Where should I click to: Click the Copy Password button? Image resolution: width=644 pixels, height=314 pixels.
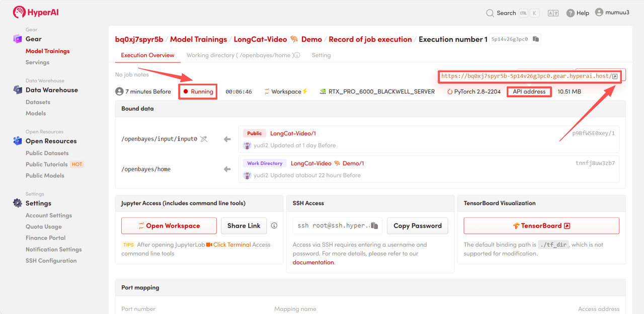[418, 226]
